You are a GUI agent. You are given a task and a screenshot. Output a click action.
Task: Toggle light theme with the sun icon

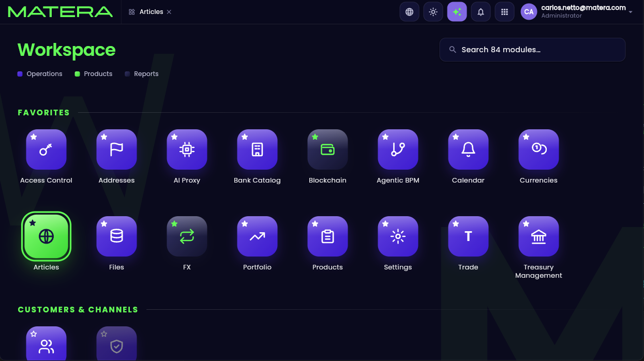click(433, 12)
